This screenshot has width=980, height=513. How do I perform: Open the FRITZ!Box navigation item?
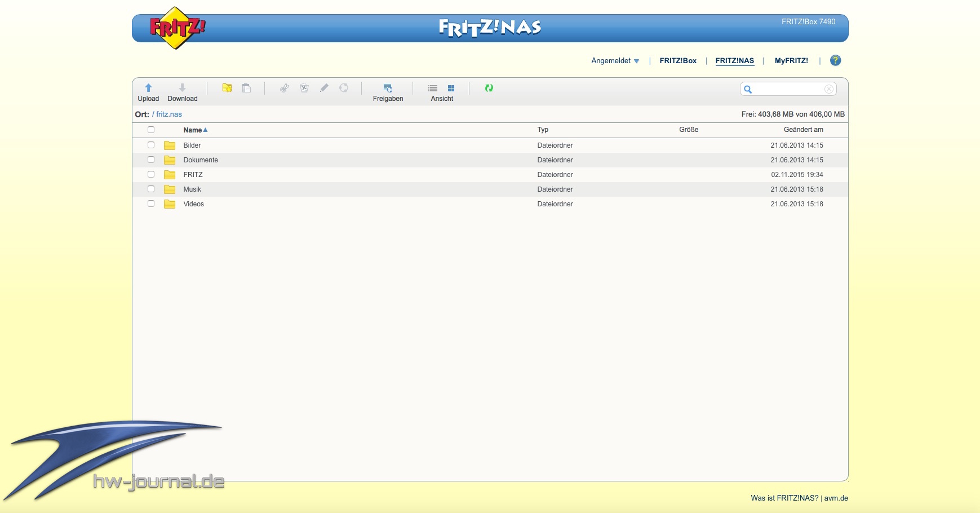pos(678,61)
